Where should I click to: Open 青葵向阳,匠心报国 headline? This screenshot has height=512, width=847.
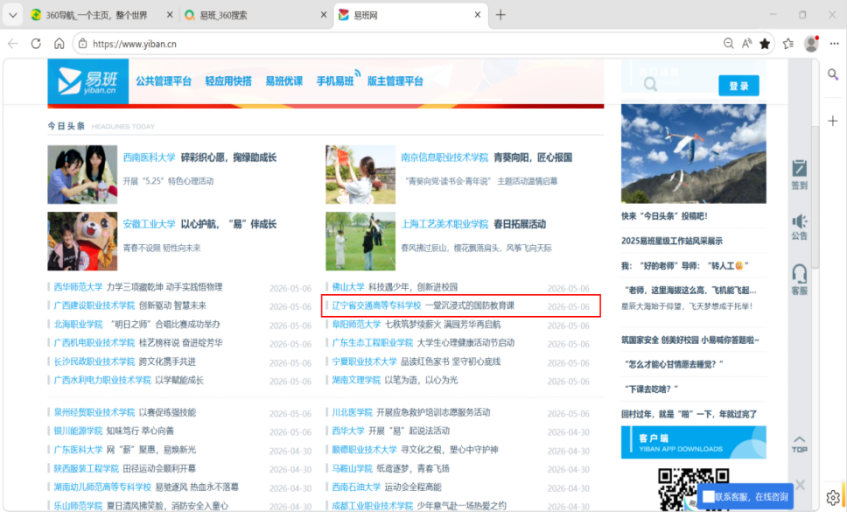pos(533,158)
